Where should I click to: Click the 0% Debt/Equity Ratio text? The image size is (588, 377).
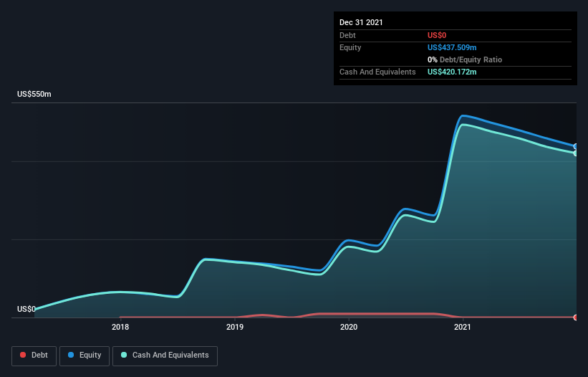465,59
